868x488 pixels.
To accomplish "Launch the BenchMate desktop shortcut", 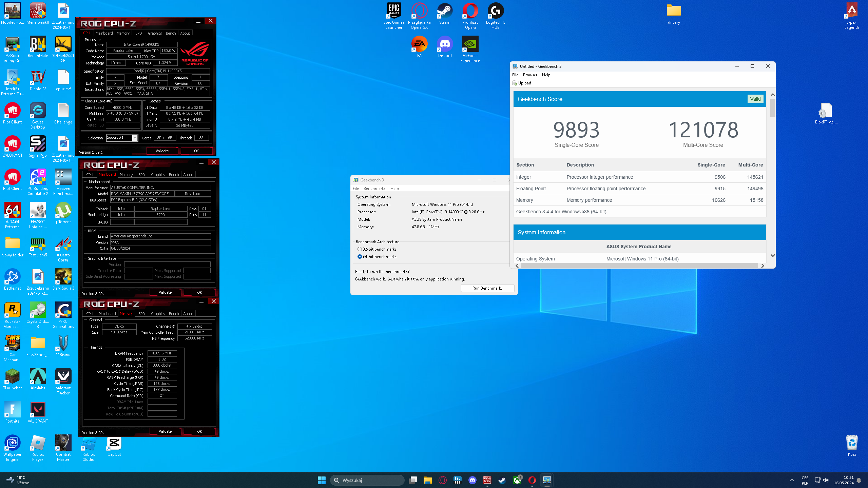I will (x=38, y=47).
